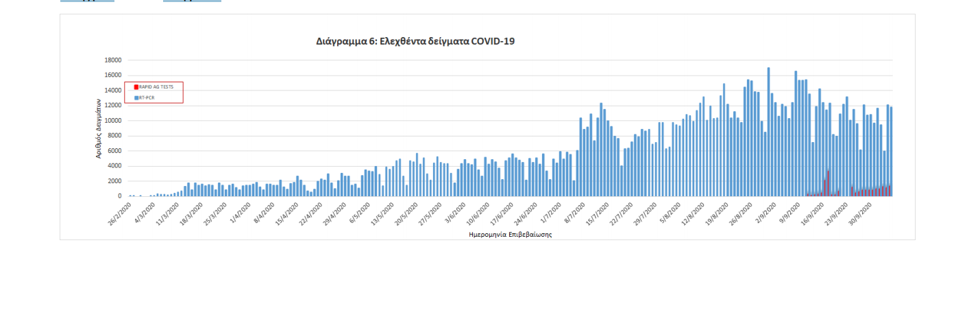Select the RT-PCR legend label text
The image size is (980, 328).
(x=148, y=98)
